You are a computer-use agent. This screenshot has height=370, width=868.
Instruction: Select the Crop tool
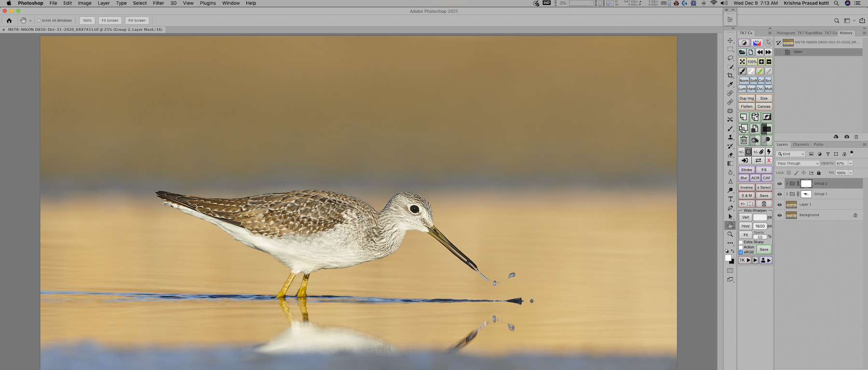pos(730,76)
